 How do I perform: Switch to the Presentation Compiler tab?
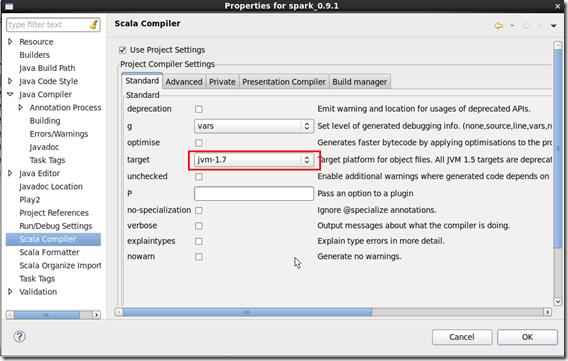tap(284, 82)
